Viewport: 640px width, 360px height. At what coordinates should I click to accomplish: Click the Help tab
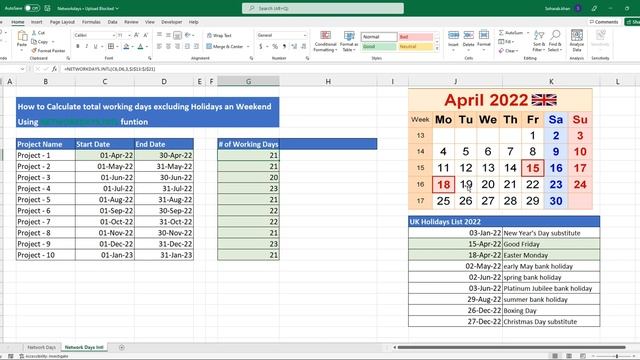[x=193, y=22]
